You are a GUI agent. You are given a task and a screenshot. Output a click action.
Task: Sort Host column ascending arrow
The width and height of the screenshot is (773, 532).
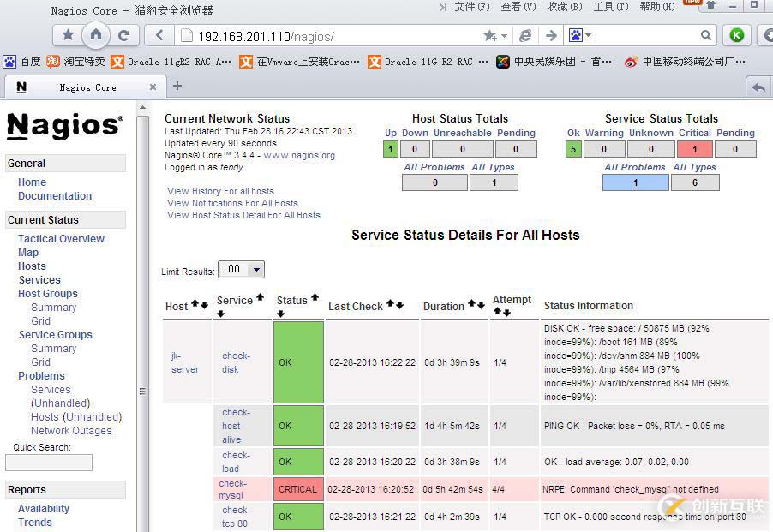195,304
